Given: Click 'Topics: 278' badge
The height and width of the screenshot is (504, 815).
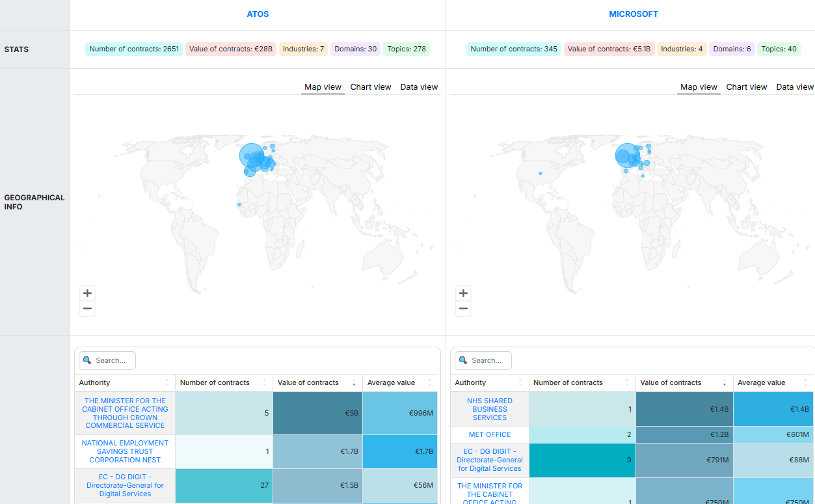Looking at the screenshot, I should [x=407, y=49].
